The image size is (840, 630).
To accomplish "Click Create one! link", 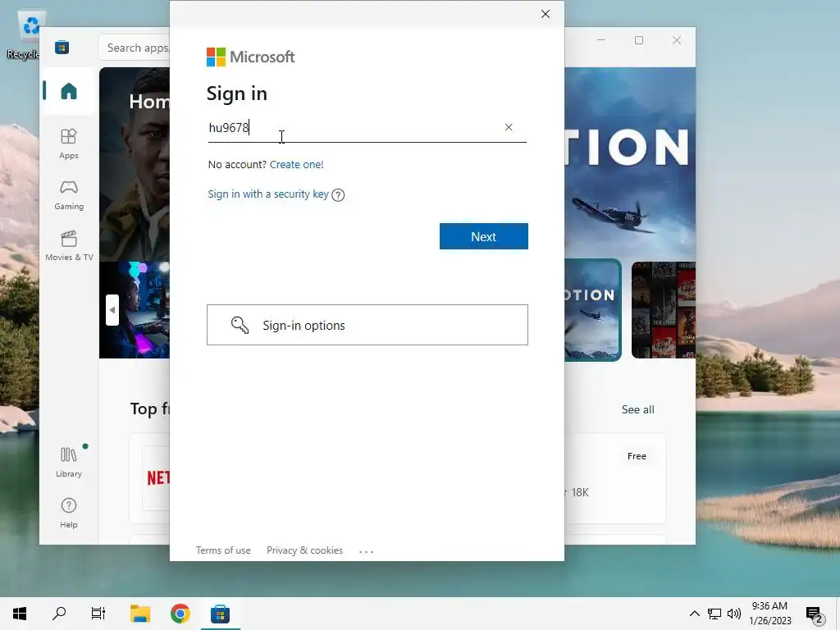I will [x=297, y=164].
